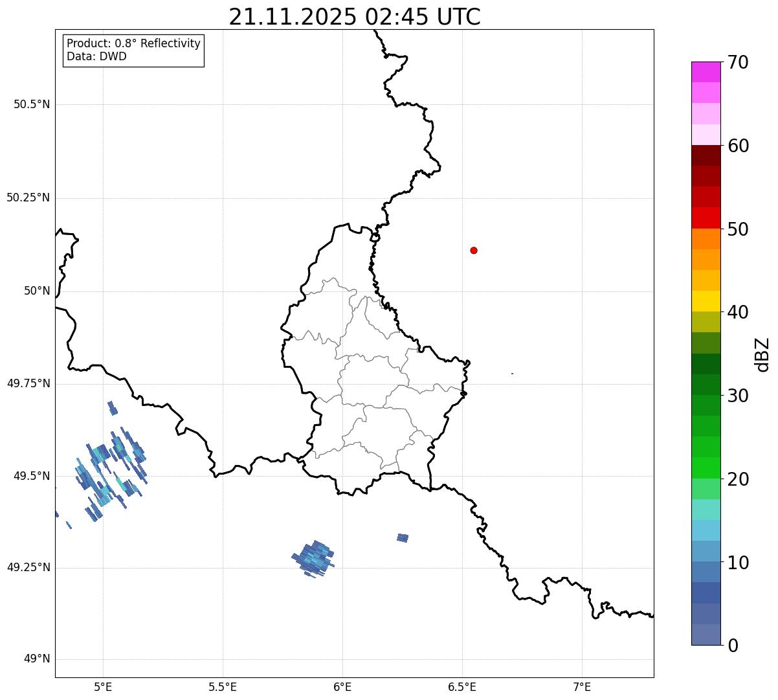The width and height of the screenshot is (778, 700).
Task: Click the turquoise colorbar segment near 17
Action: click(706, 510)
